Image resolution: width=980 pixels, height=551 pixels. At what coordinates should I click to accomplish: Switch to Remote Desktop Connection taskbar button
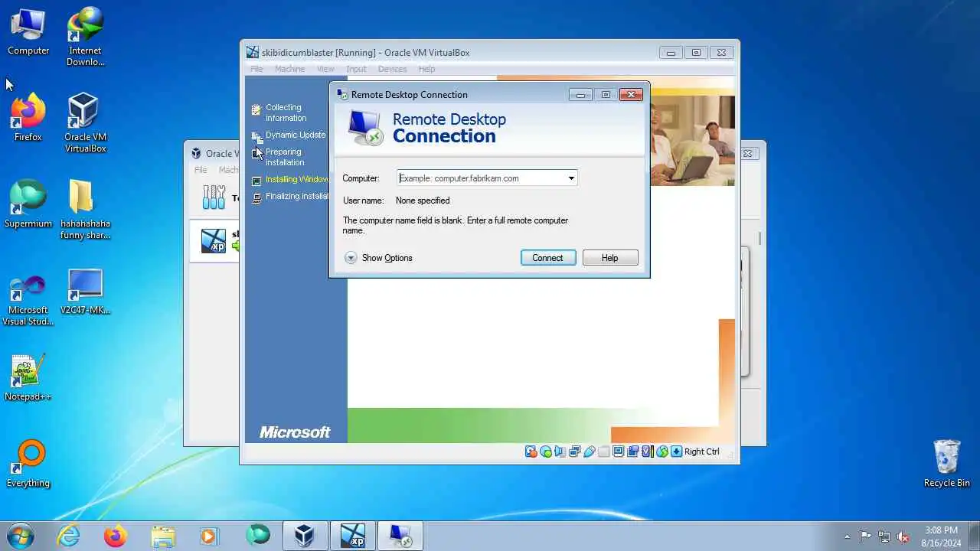point(400,535)
